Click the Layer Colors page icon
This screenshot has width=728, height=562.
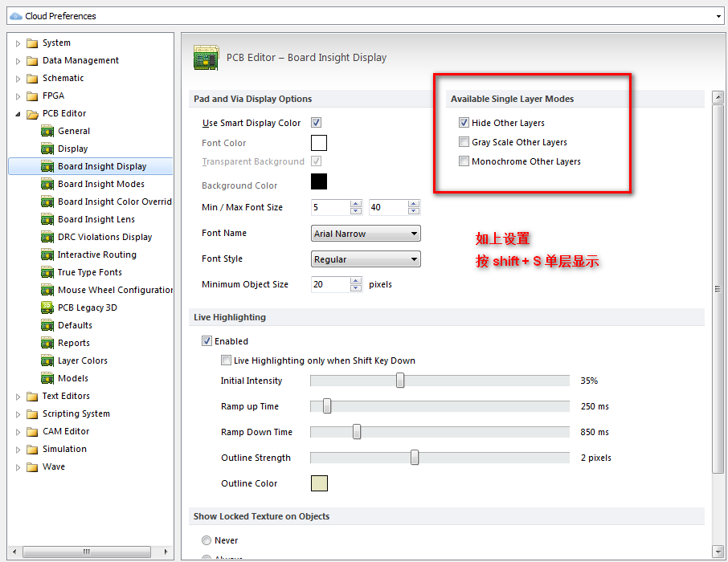tap(47, 360)
